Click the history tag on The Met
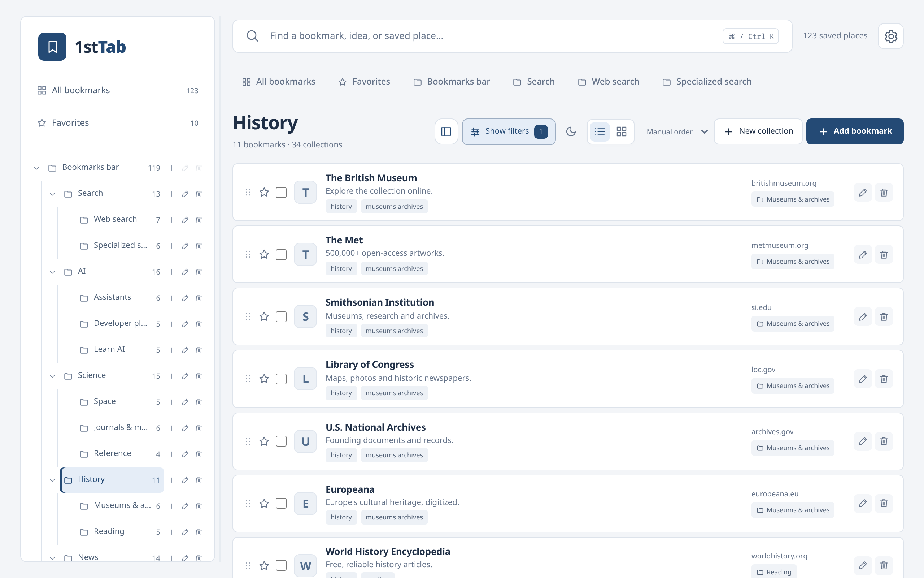Image resolution: width=924 pixels, height=578 pixels. coord(341,269)
